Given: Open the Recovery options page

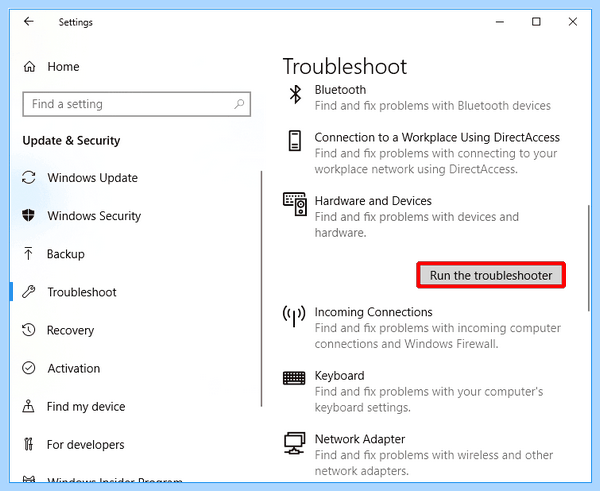Looking at the screenshot, I should pos(70,330).
